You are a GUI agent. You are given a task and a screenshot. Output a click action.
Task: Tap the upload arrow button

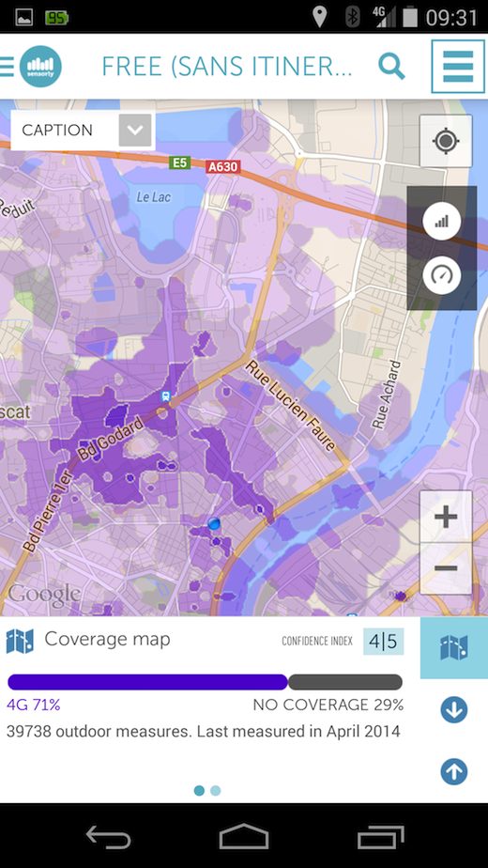point(453,771)
